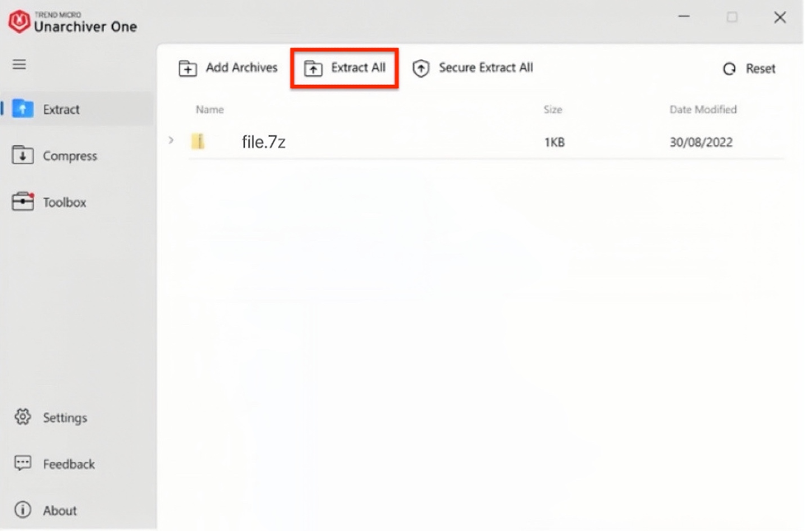Sort by the Name column header
The height and width of the screenshot is (532, 806).
(210, 110)
